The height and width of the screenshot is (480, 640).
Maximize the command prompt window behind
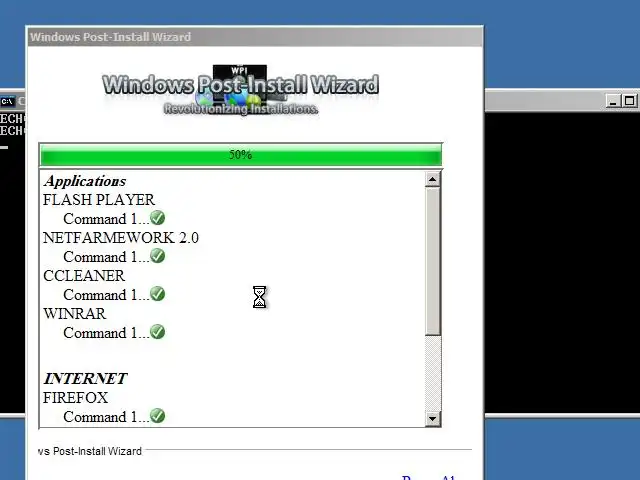(629, 101)
